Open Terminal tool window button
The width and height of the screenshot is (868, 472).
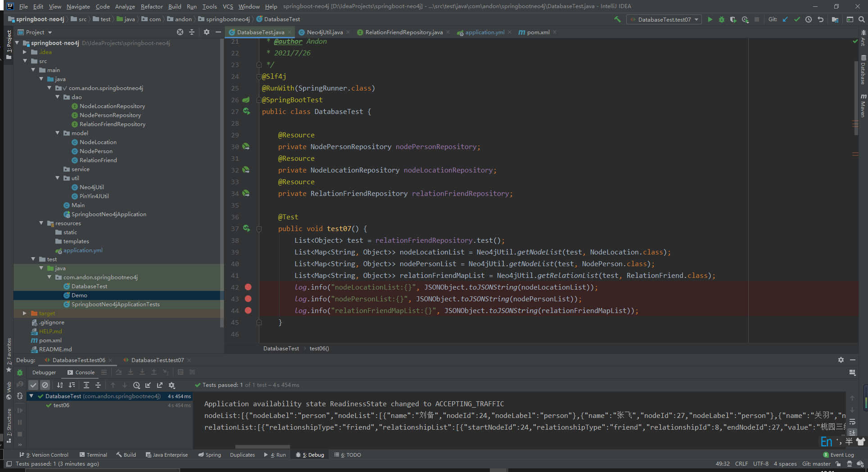click(x=93, y=455)
